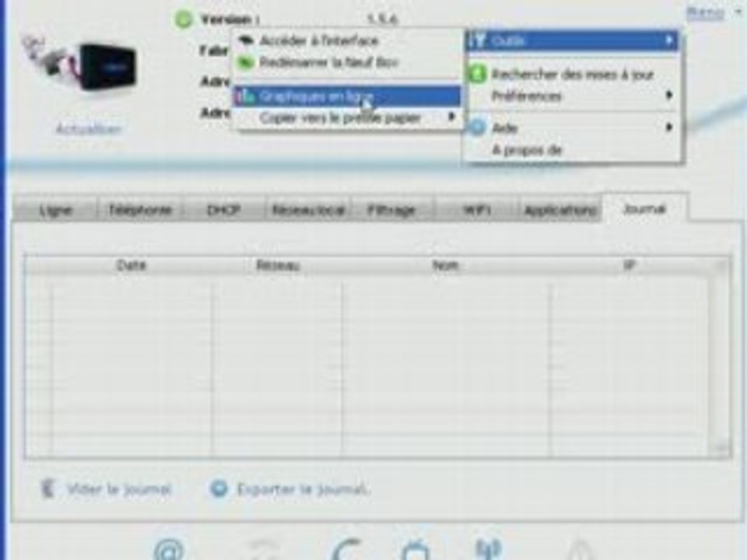Click the Accéder à l'interface icon
This screenshot has height=560, width=747.
pyautogui.click(x=246, y=41)
